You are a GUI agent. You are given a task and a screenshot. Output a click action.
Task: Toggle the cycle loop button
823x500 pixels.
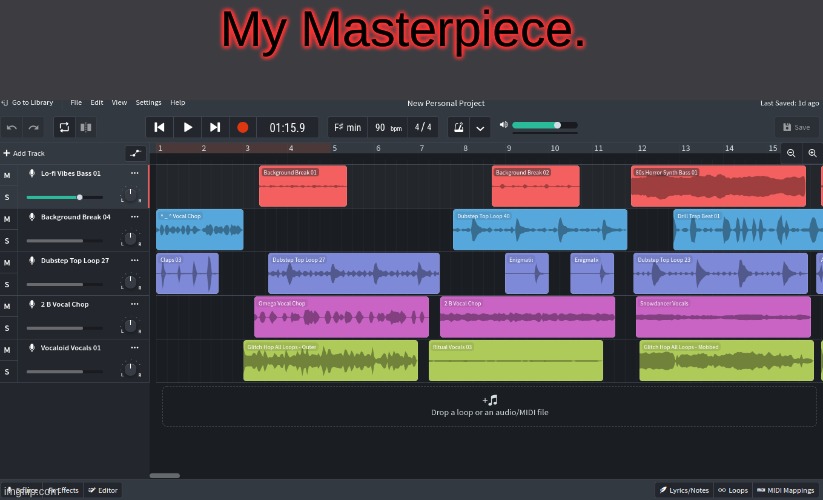point(64,127)
